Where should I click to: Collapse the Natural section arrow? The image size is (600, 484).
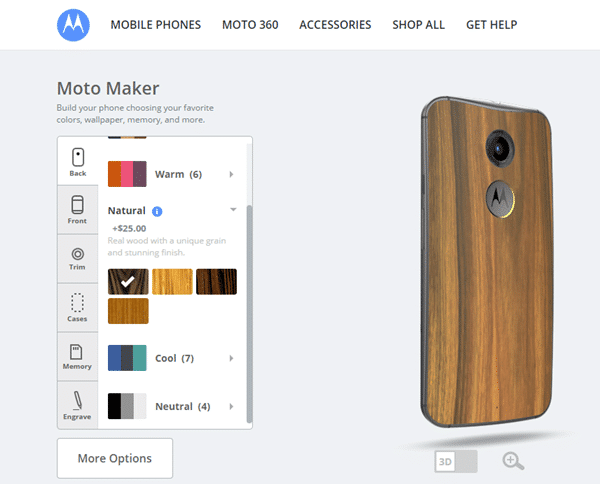click(x=233, y=209)
